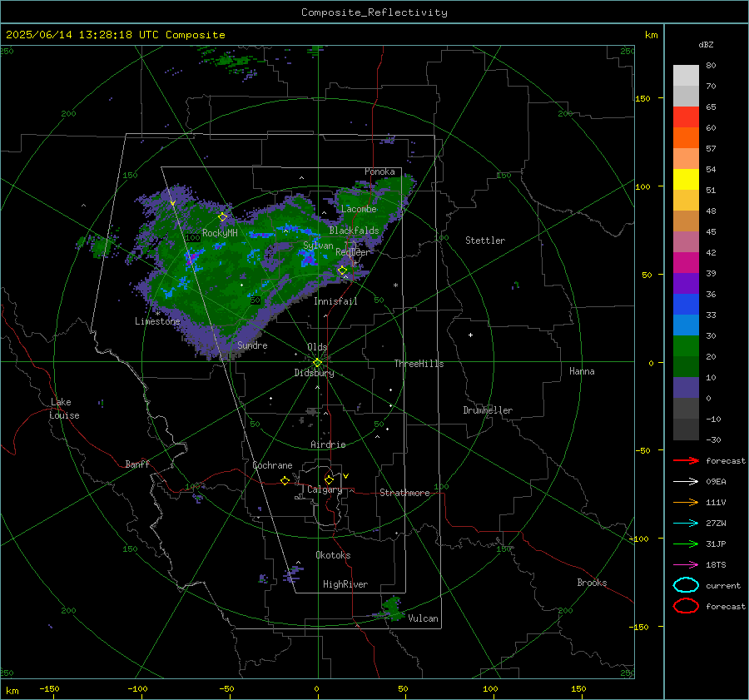Select the orange 57–60 dBZ legend swatch
Viewport: 749px width, 700px height.
tap(686, 138)
